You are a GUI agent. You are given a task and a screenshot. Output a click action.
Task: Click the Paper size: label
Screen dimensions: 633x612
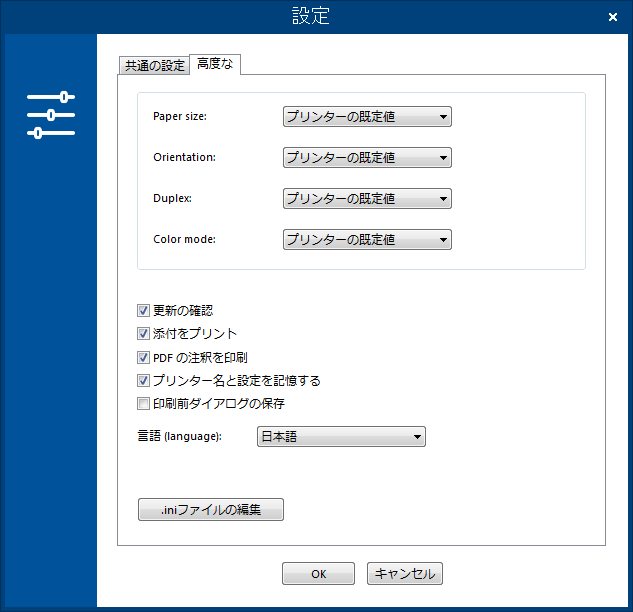click(180, 116)
